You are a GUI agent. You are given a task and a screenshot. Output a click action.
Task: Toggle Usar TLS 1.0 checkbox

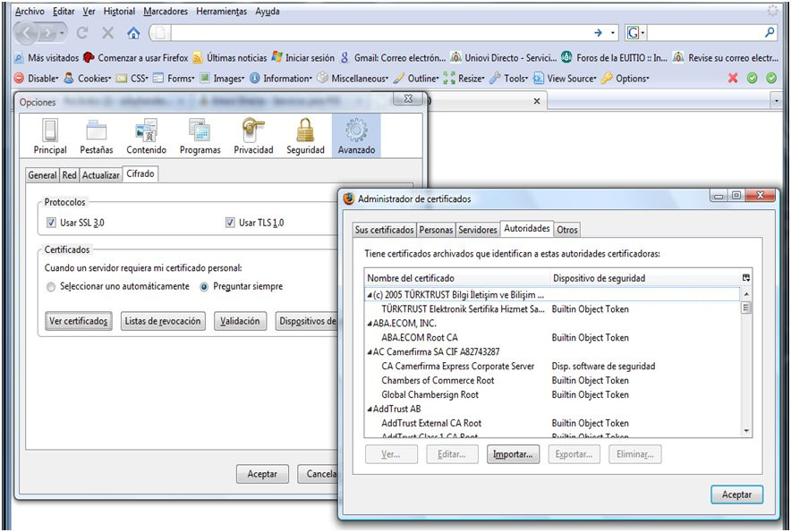230,223
